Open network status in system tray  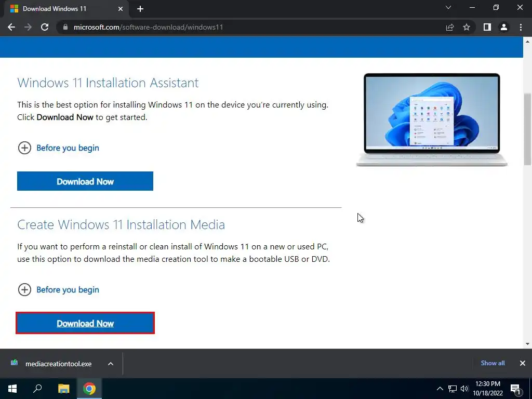pyautogui.click(x=453, y=389)
